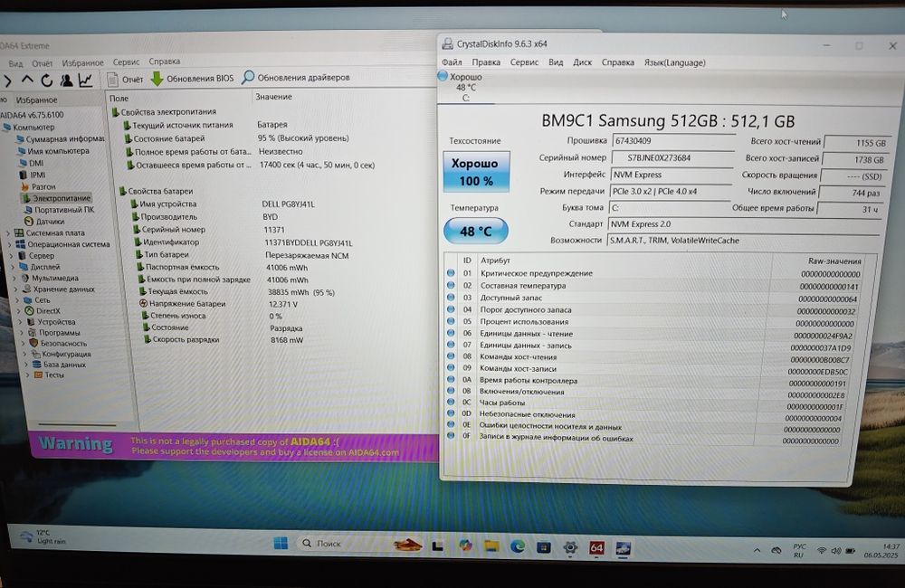Select the Датчики tree item

[44, 221]
